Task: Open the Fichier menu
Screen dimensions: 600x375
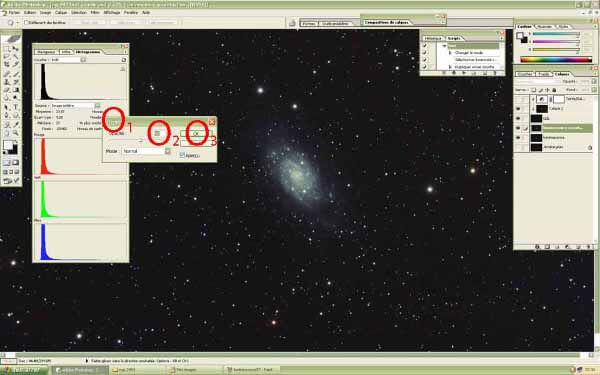Action: coord(14,13)
